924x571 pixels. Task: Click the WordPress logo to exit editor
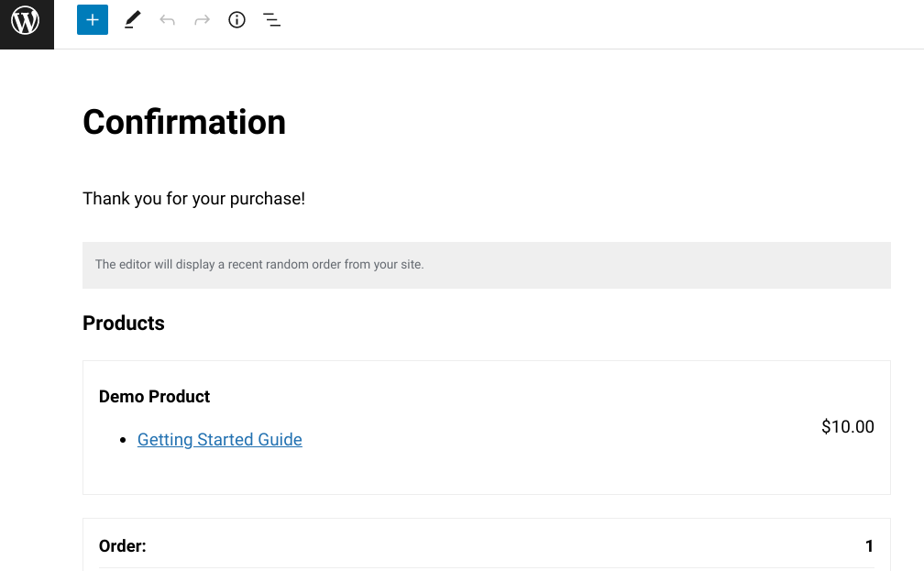coord(25,21)
